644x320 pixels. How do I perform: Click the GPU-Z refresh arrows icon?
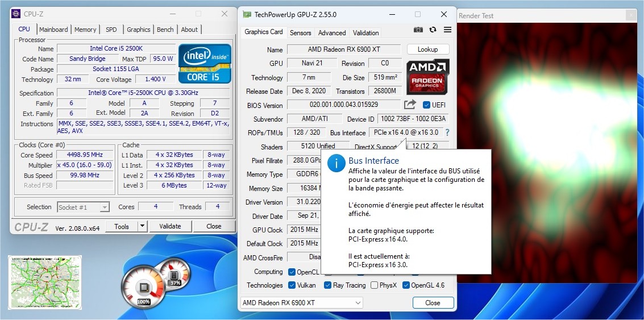433,30
